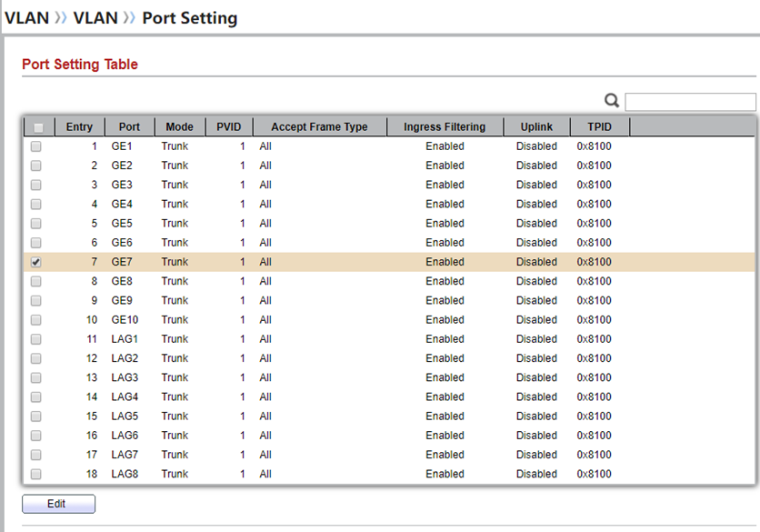The height and width of the screenshot is (532, 760).
Task: Sort by Ingress Filtering column
Action: pyautogui.click(x=445, y=127)
